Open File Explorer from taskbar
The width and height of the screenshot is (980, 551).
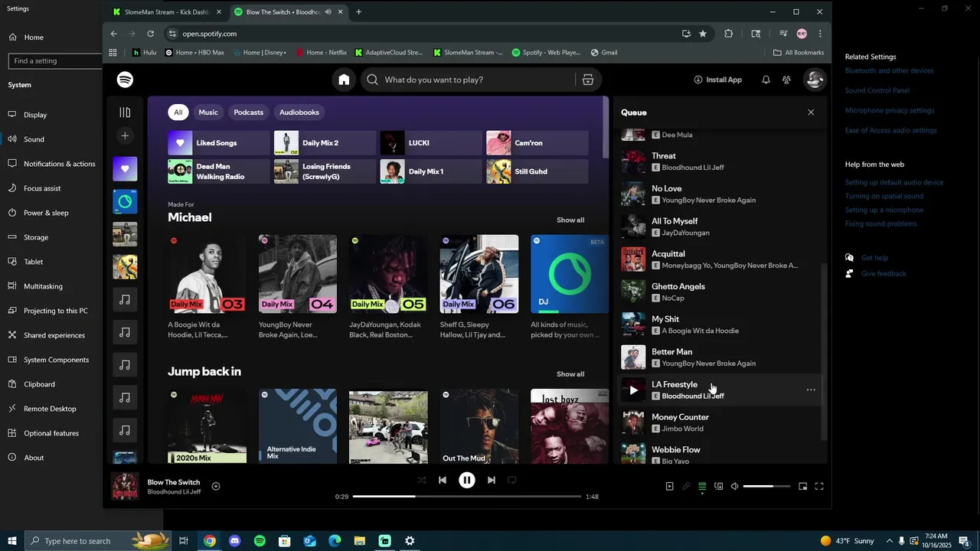click(360, 541)
